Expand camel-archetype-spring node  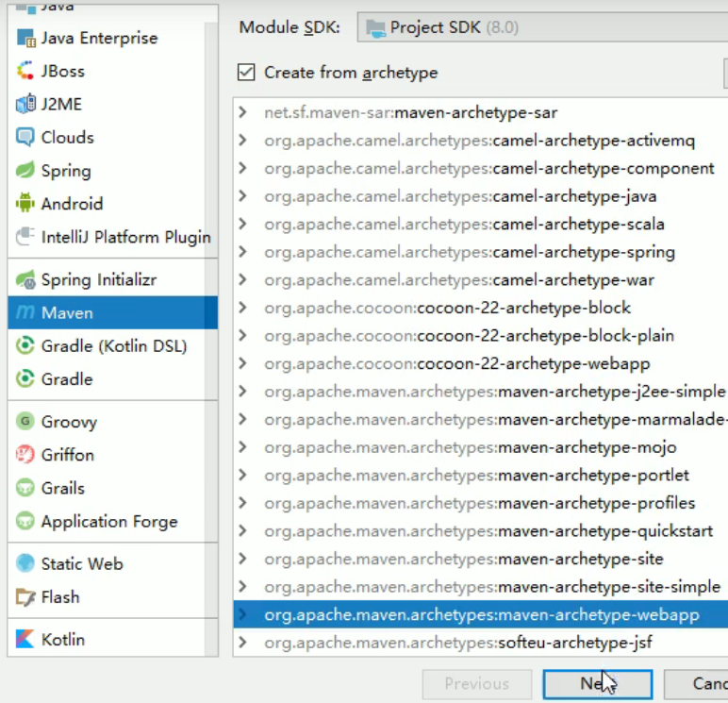click(242, 252)
